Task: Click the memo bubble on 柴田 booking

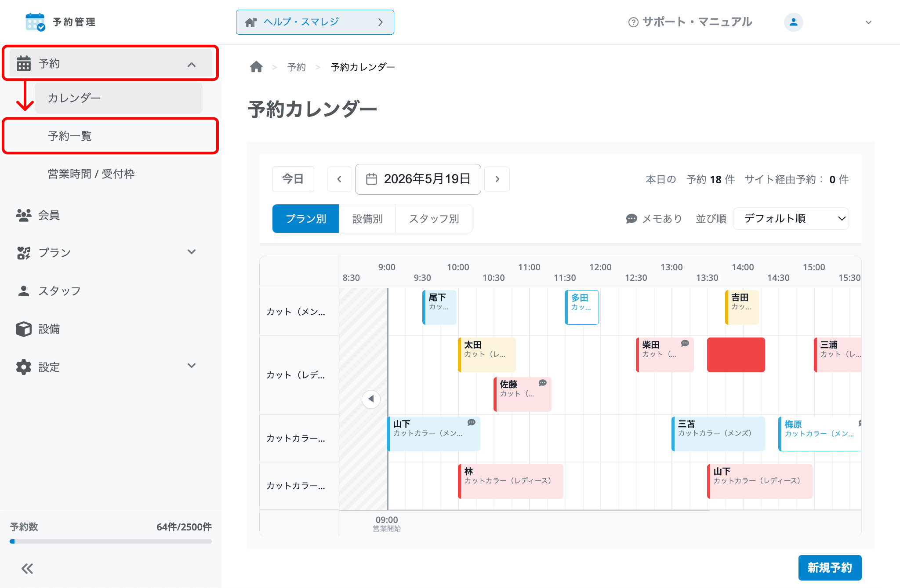Action: tap(685, 343)
